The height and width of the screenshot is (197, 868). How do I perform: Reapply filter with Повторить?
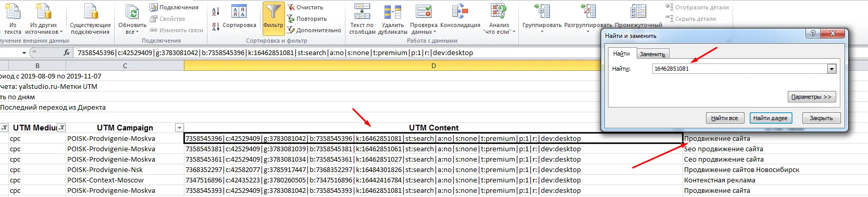coord(307,19)
